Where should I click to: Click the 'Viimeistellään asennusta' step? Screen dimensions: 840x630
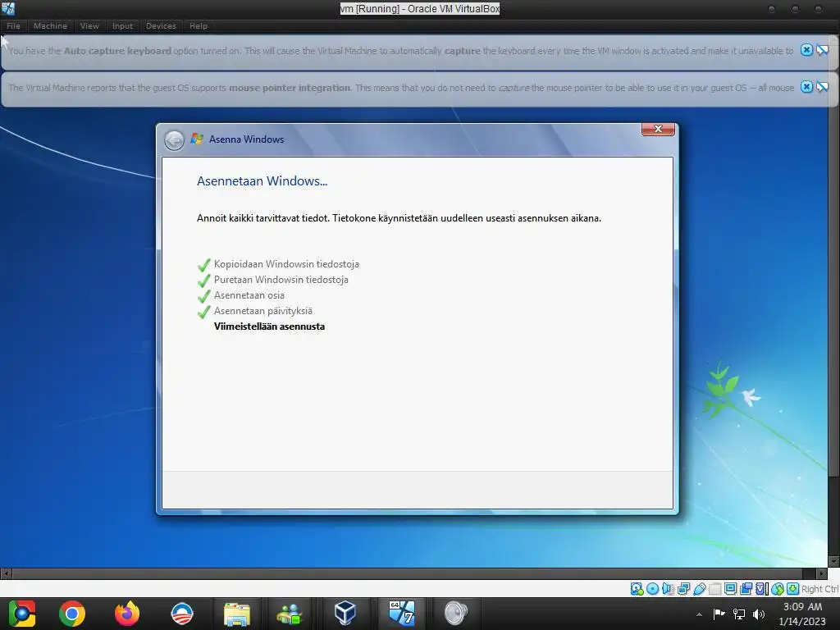269,326
